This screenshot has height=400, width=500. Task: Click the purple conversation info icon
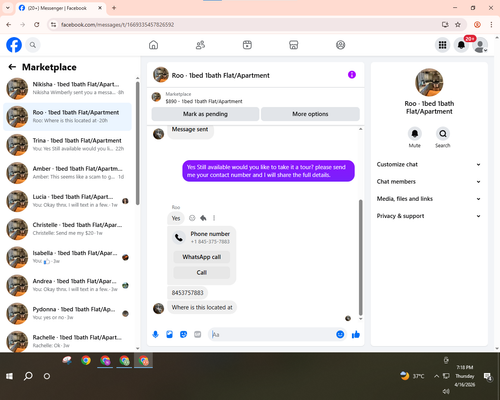[352, 75]
